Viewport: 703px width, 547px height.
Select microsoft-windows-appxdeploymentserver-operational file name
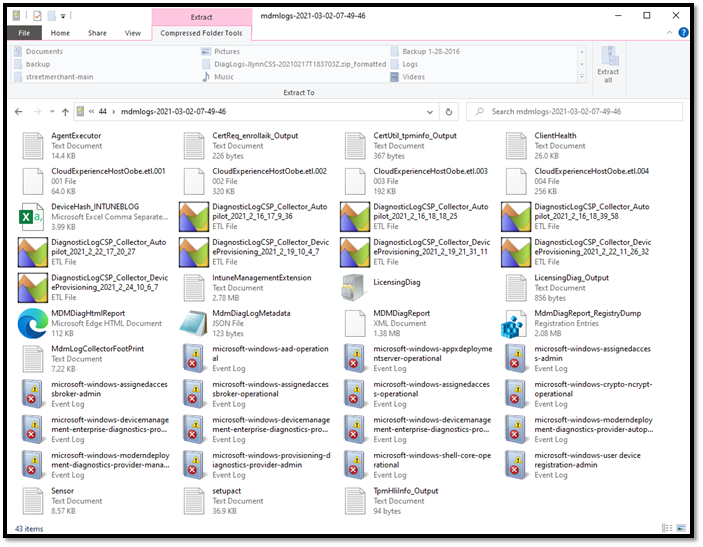pos(433,353)
